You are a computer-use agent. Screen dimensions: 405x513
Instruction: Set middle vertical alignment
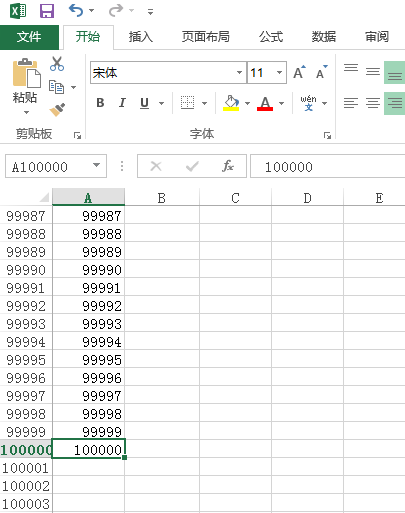[x=373, y=71]
